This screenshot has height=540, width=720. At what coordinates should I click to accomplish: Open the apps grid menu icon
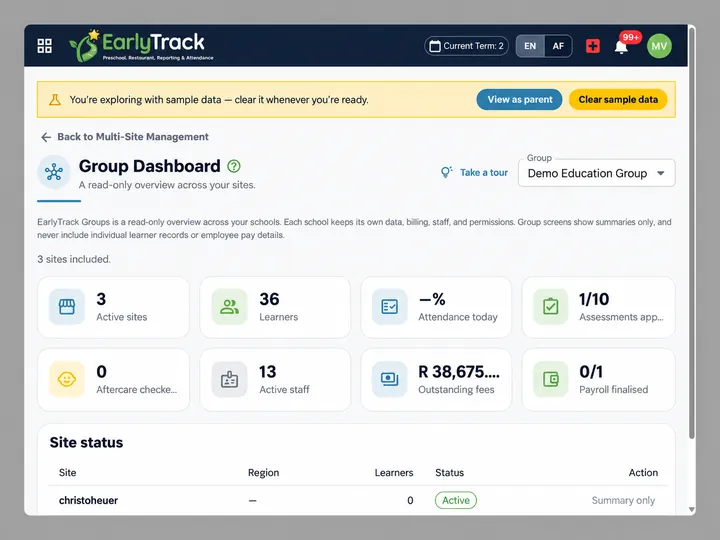click(x=45, y=46)
